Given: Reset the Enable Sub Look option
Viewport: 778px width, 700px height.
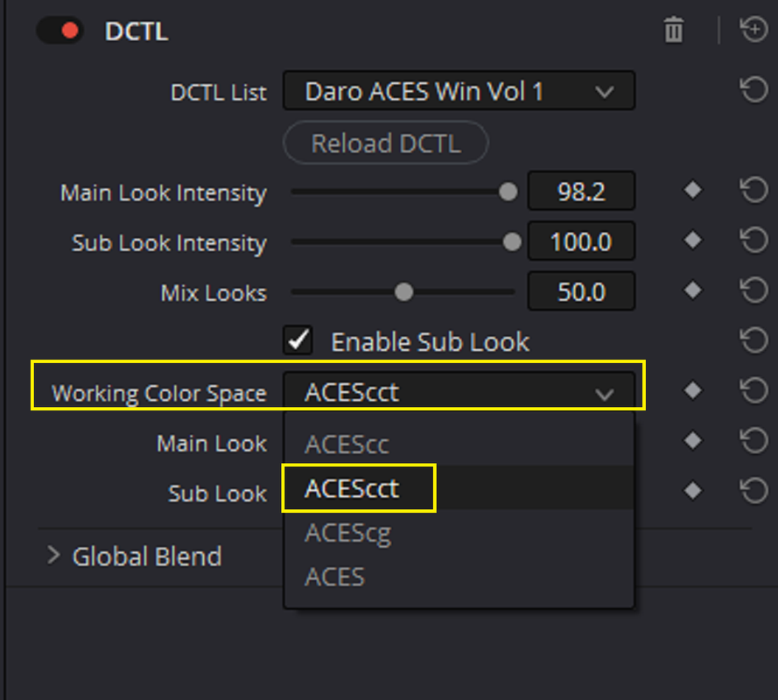Looking at the screenshot, I should point(753,341).
